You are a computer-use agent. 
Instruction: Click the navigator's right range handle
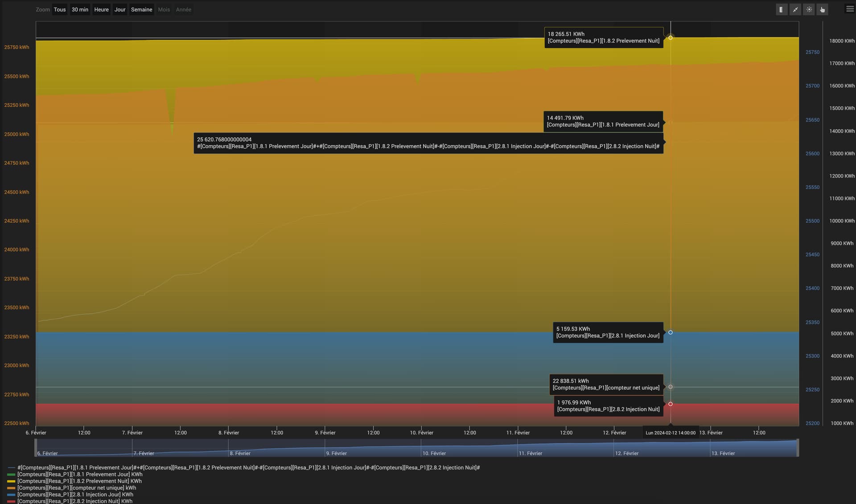point(798,448)
